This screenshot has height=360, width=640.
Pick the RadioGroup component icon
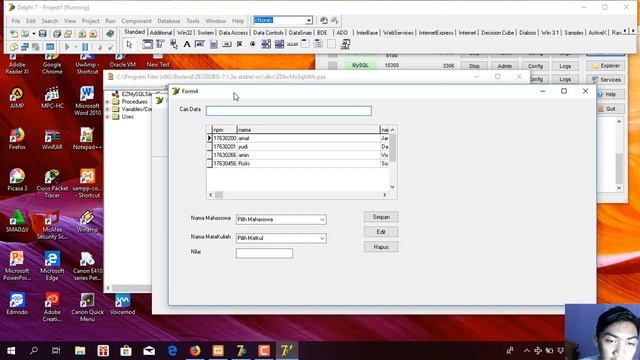click(318, 44)
